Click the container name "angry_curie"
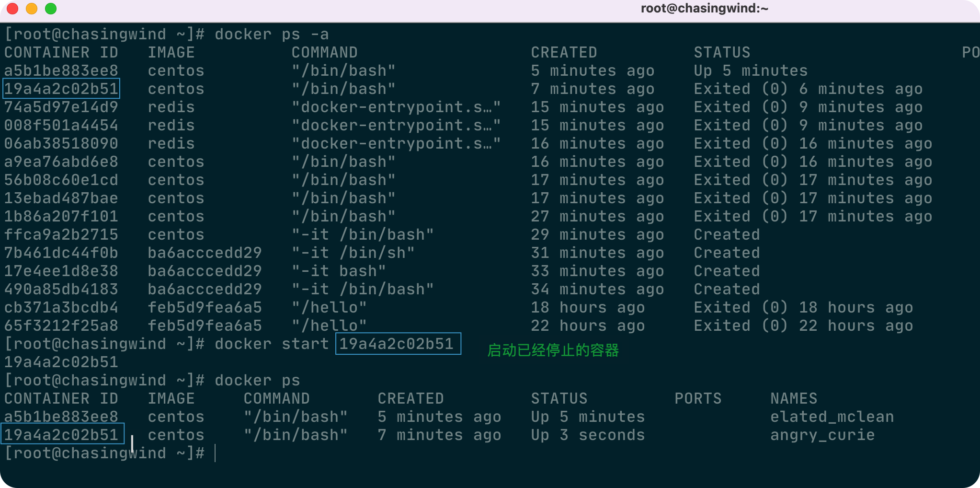This screenshot has width=980, height=488. (x=822, y=435)
